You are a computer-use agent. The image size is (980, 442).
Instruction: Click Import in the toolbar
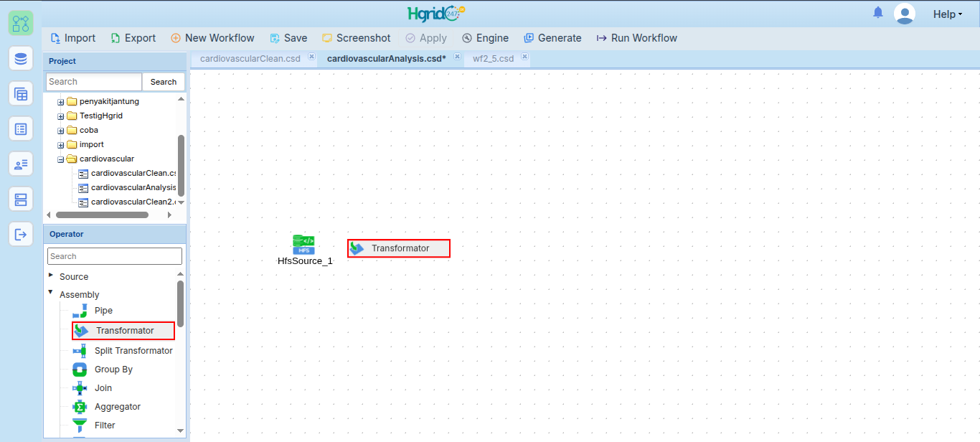[x=73, y=38]
